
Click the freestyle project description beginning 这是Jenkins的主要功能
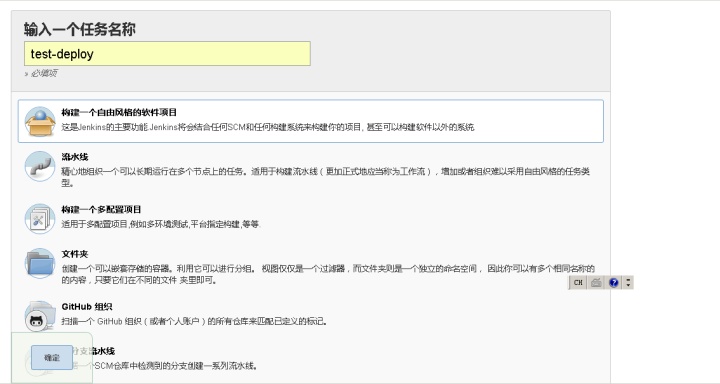tap(268, 127)
